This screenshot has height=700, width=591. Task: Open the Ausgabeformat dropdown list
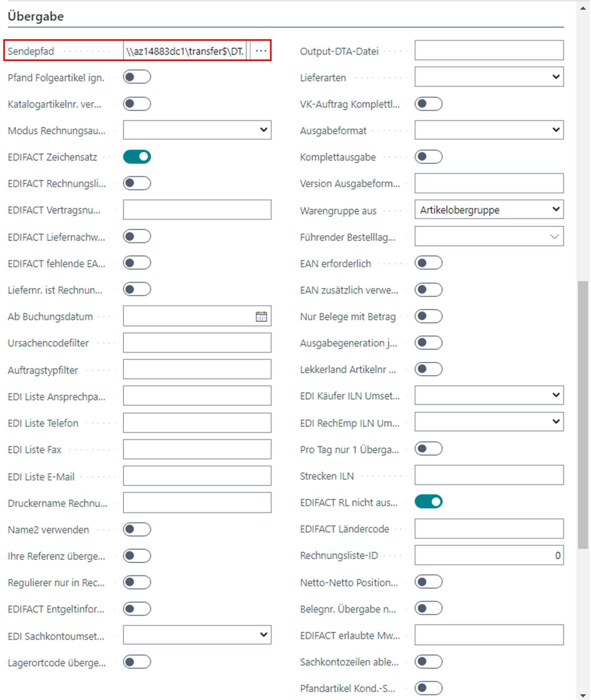pyautogui.click(x=489, y=130)
